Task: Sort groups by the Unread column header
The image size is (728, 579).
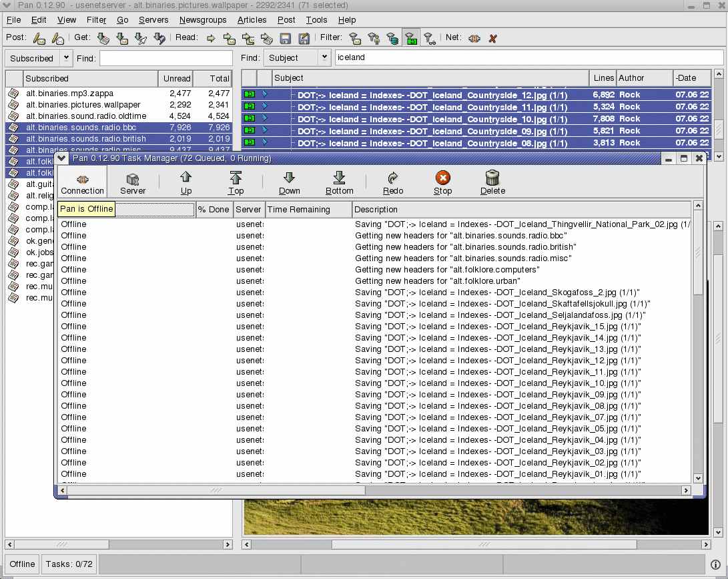Action: click(175, 79)
